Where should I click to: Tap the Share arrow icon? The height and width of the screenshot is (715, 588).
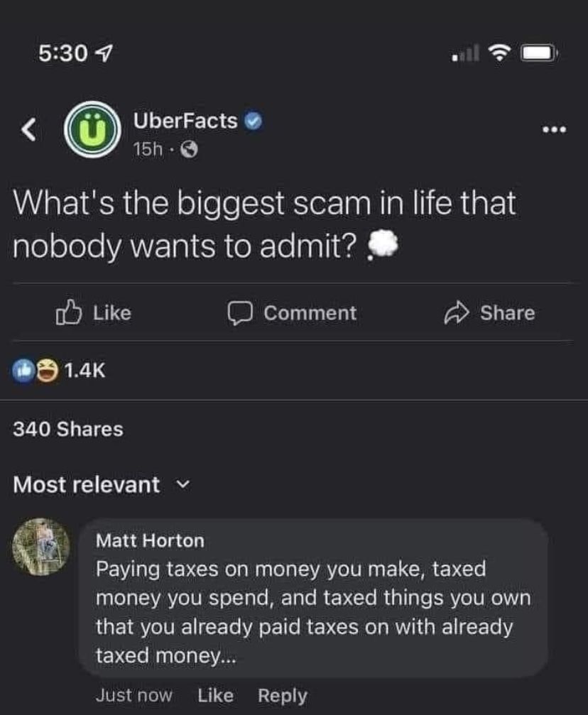coord(454,313)
